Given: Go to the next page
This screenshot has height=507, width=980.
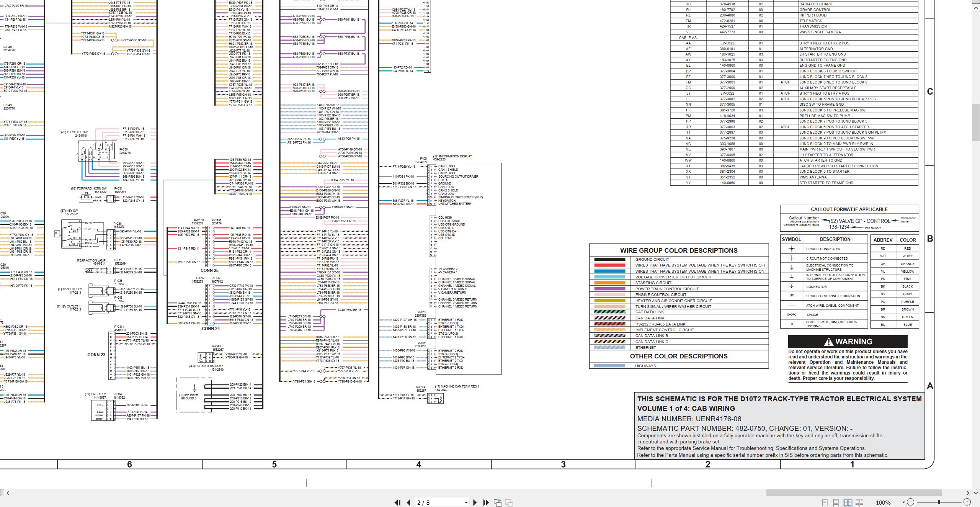Looking at the screenshot, I should [475, 502].
